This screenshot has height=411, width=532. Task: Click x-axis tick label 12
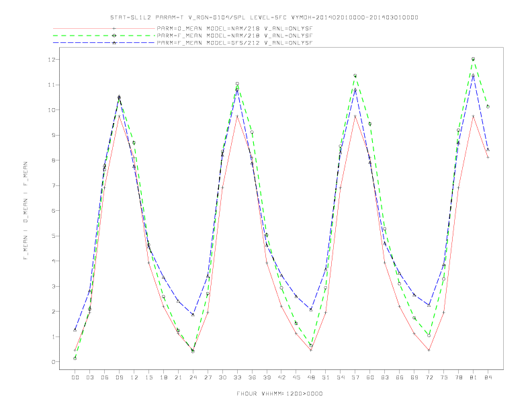[x=134, y=377]
